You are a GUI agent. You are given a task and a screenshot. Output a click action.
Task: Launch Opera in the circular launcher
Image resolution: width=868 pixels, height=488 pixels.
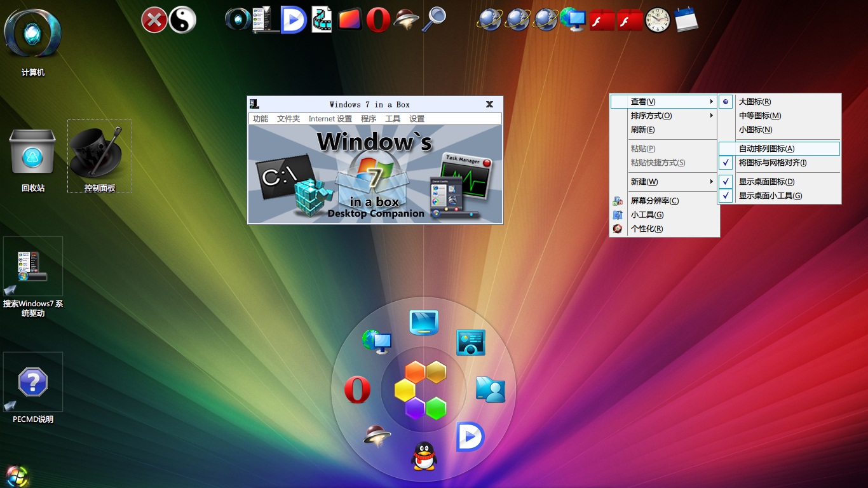tap(357, 390)
